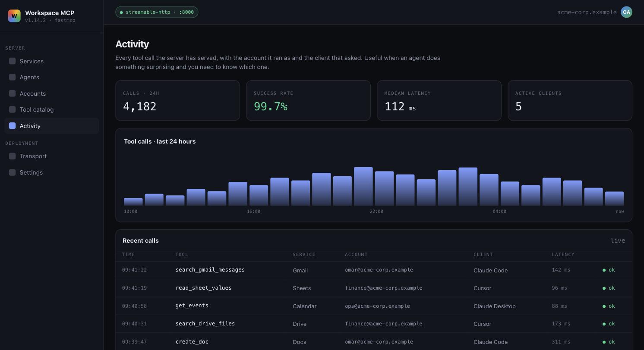Click the acme-corp.example domain label
This screenshot has width=644, height=350.
587,12
